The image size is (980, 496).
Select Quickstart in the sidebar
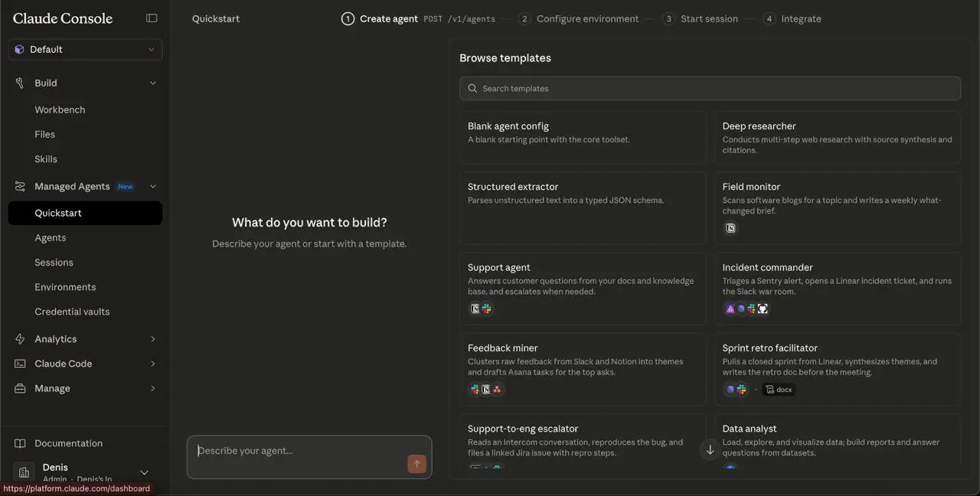click(x=85, y=213)
